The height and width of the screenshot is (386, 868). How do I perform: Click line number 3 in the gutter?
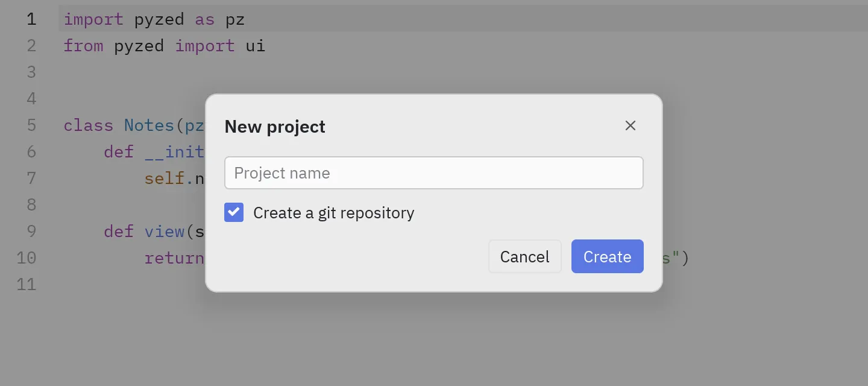click(31, 72)
